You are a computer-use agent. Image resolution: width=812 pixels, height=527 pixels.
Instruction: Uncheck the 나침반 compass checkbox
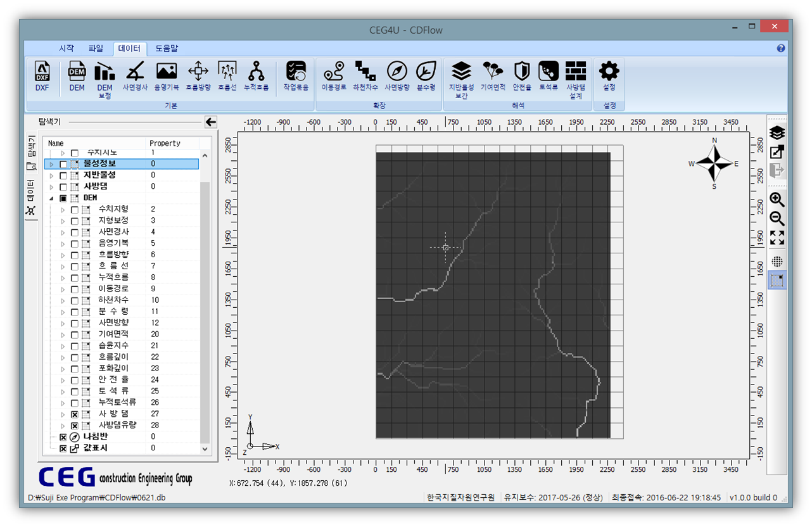pos(63,437)
